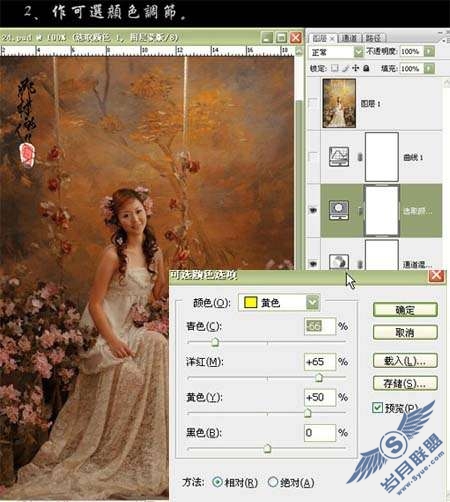This screenshot has height=502, width=450.
Task: Click the yellow color swatch in colors dropdown
Action: click(251, 302)
